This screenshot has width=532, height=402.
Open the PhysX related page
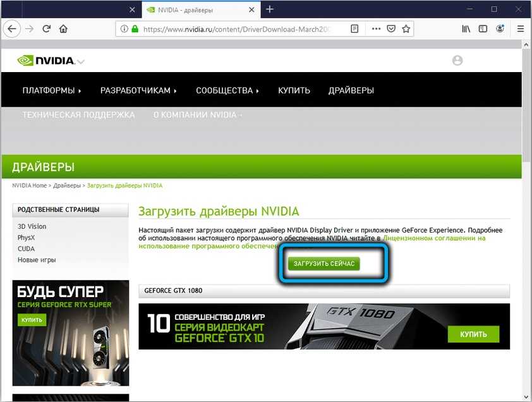tap(26, 238)
